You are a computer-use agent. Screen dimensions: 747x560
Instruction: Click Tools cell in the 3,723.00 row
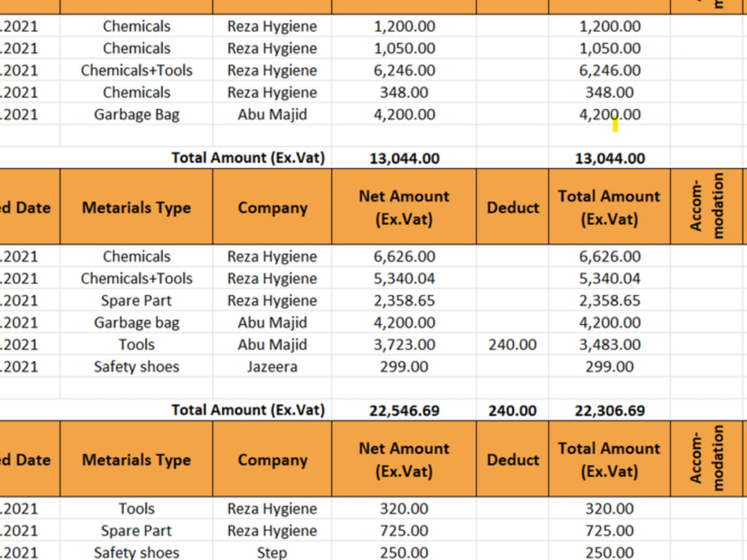(136, 344)
